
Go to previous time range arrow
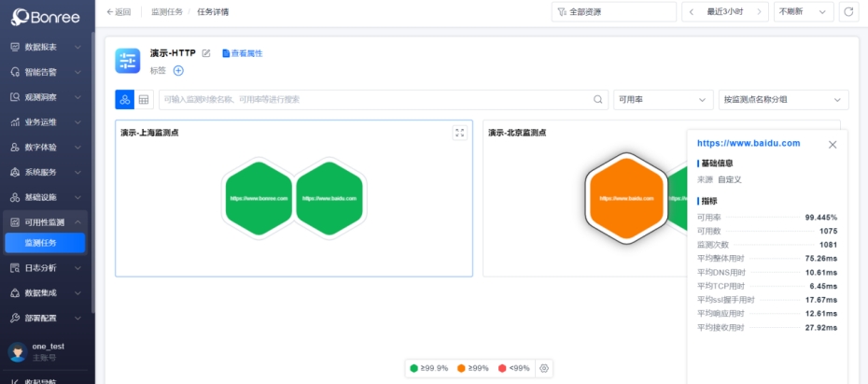click(692, 12)
